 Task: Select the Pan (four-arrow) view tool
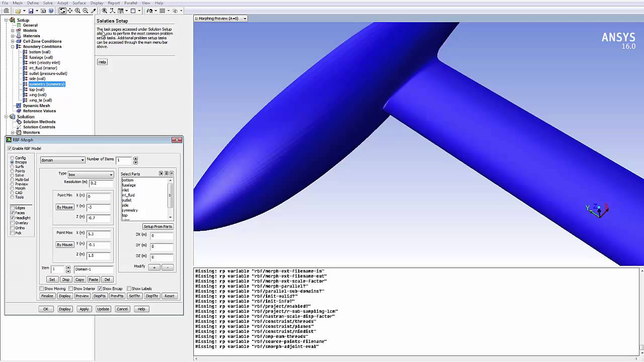[70, 11]
